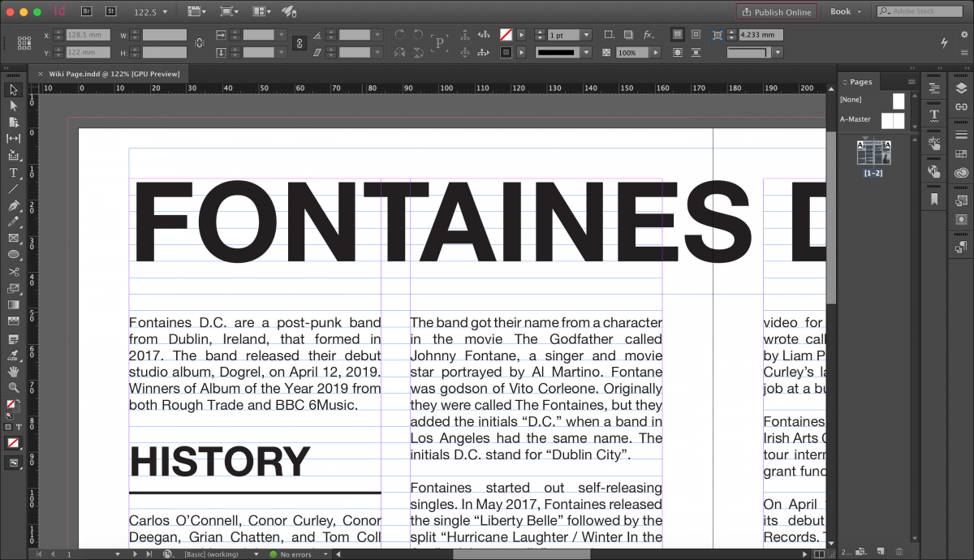Select the Line tool

(x=14, y=188)
